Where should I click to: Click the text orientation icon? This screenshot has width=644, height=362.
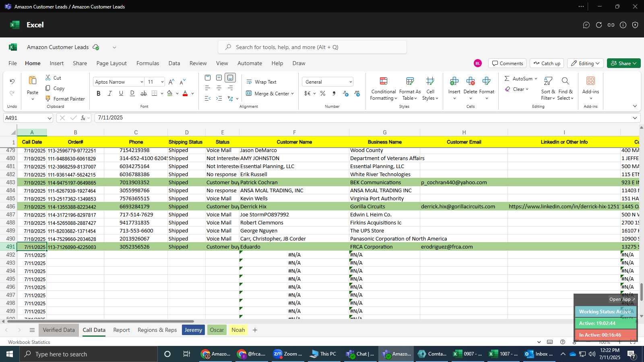point(230,98)
